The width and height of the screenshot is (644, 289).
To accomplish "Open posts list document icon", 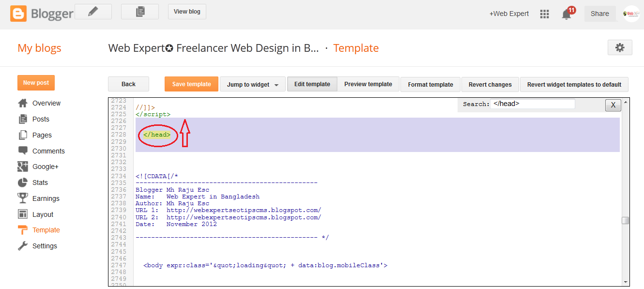I will [140, 12].
